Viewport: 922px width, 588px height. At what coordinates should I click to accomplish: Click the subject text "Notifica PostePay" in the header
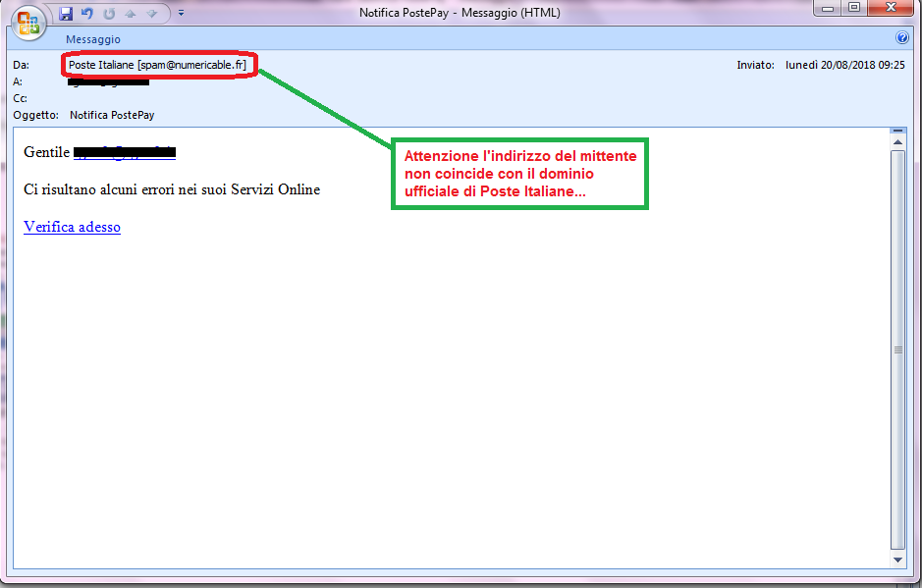click(112, 115)
